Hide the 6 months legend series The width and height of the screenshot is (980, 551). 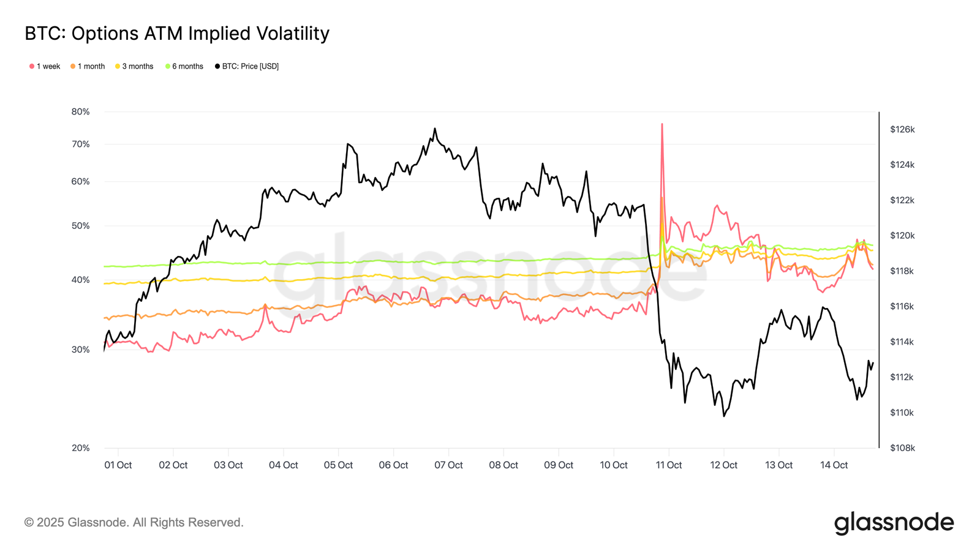point(184,66)
